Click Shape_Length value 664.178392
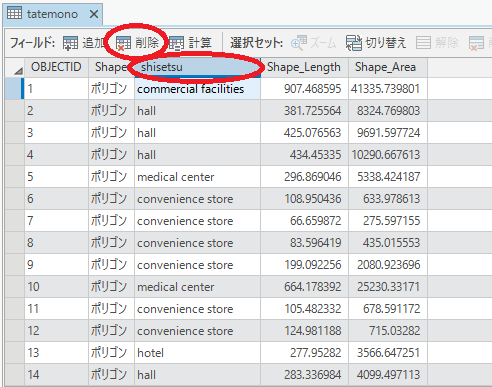Viewport: 492px width, 387px height. 304,287
